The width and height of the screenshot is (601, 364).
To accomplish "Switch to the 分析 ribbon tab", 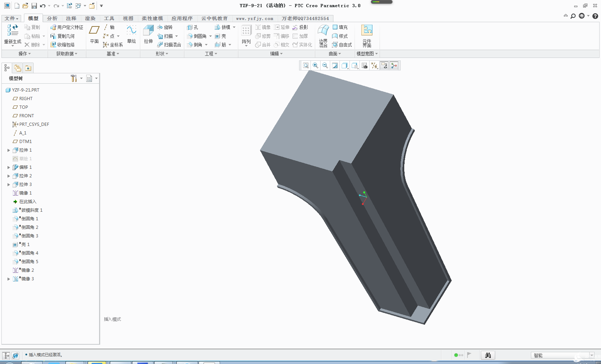I will tap(52, 18).
